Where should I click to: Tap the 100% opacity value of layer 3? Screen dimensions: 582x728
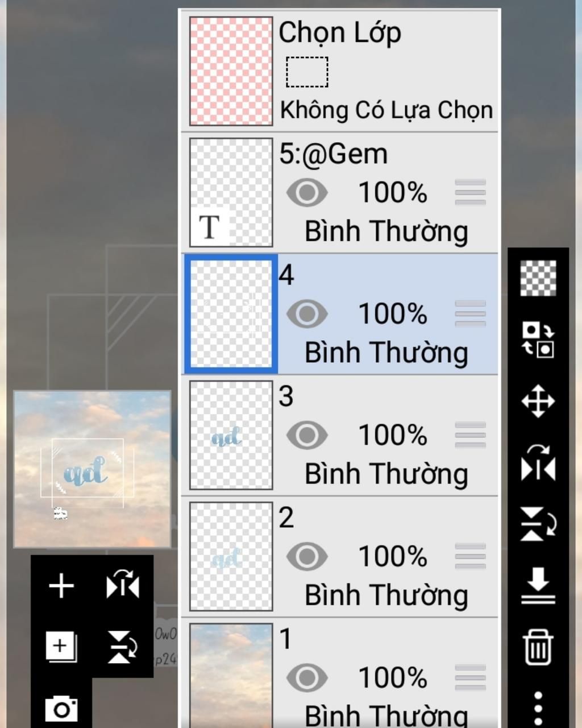(x=393, y=436)
